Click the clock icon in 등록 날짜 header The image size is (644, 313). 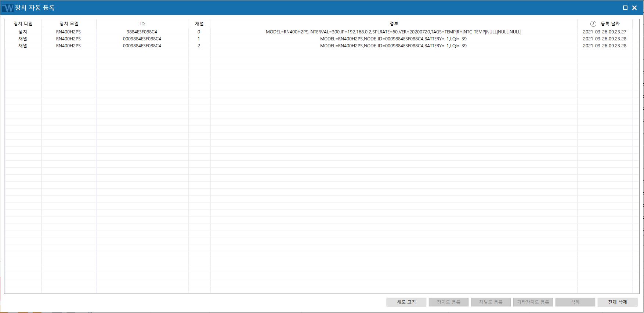click(x=593, y=24)
